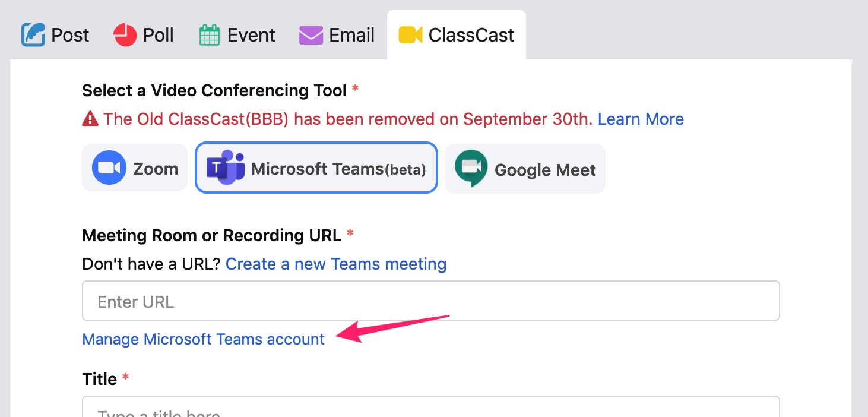The image size is (868, 417).
Task: Click the Post feather icon
Action: (33, 35)
